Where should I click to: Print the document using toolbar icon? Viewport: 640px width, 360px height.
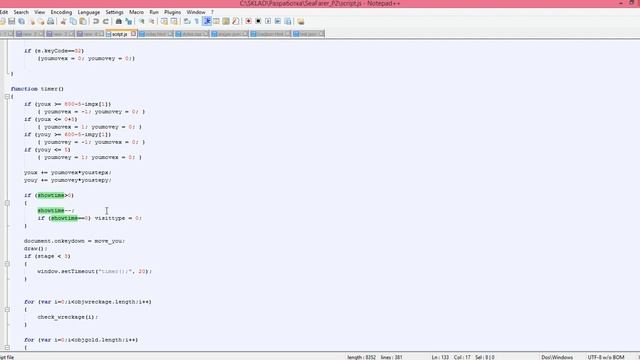coord(51,21)
